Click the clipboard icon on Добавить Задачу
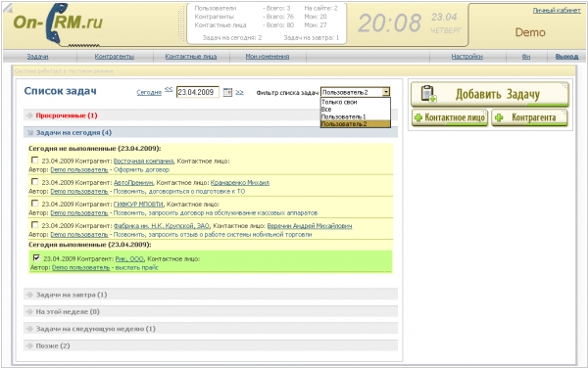The image size is (588, 368). click(428, 94)
